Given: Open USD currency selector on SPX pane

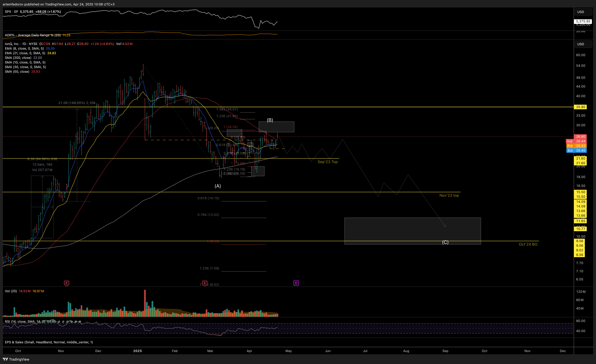Looking at the screenshot, I should [583, 12].
